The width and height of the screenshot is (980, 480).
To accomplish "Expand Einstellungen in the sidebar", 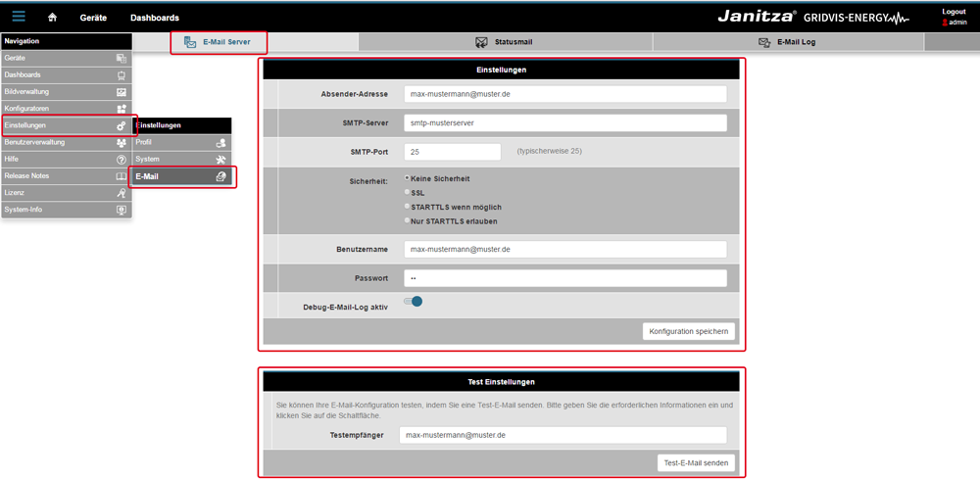I will (x=67, y=125).
